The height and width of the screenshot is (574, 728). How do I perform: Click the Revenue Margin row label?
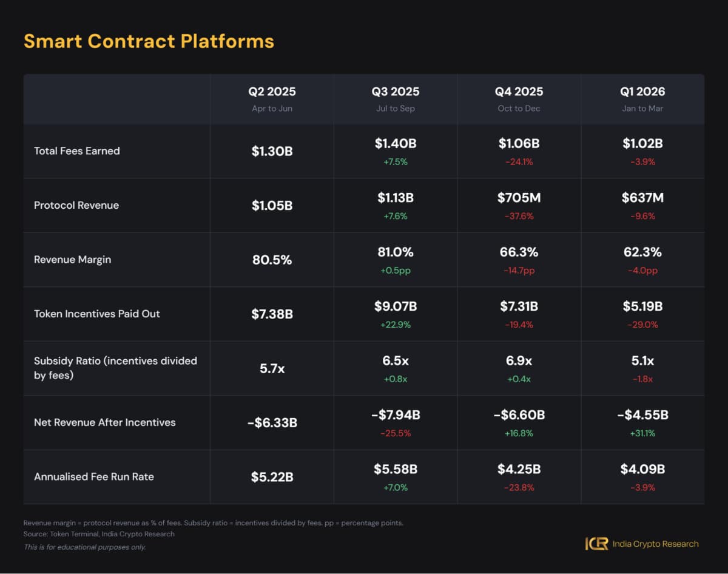coord(72,260)
